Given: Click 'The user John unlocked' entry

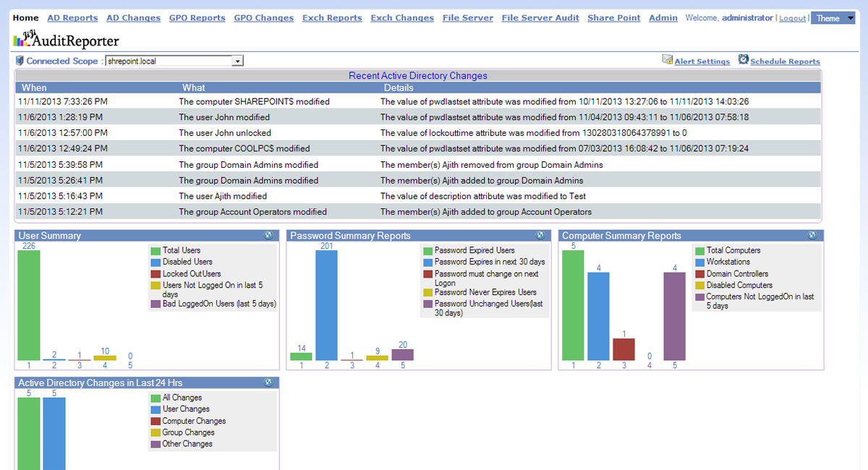Looking at the screenshot, I should tap(225, 133).
